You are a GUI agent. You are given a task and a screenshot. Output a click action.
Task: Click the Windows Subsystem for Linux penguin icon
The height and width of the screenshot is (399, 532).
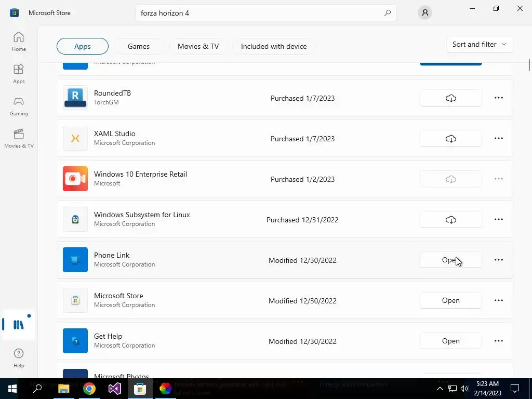tap(75, 219)
